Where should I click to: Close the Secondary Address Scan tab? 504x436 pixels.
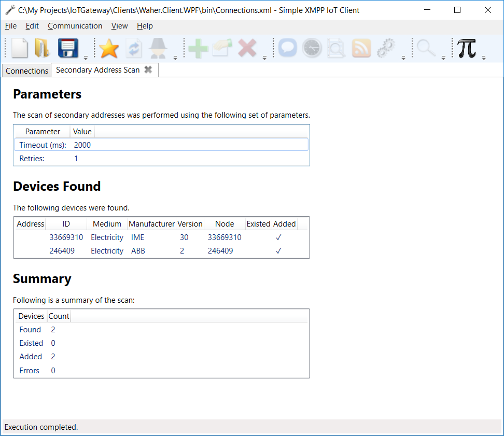pyautogui.click(x=148, y=69)
